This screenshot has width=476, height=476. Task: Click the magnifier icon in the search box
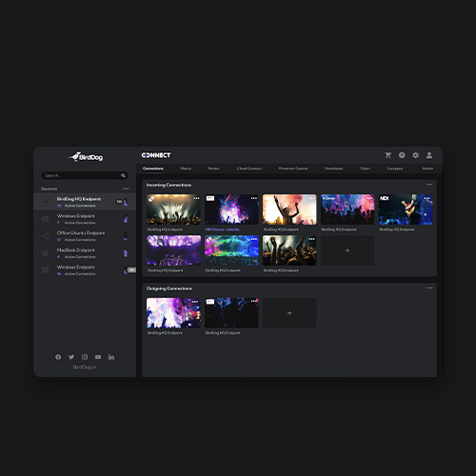click(x=123, y=175)
